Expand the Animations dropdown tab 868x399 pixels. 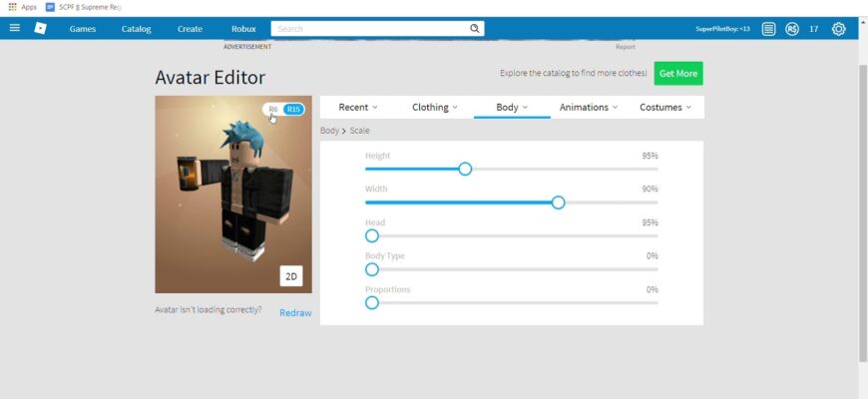pos(589,108)
